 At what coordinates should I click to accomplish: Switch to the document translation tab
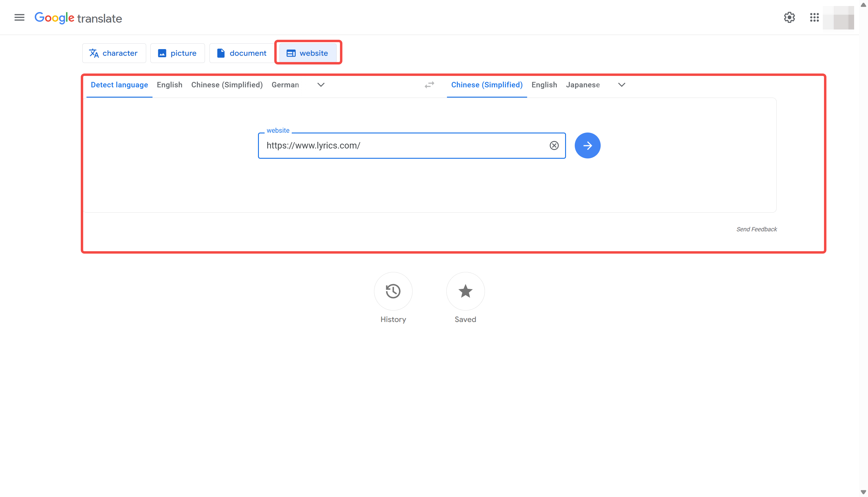241,53
